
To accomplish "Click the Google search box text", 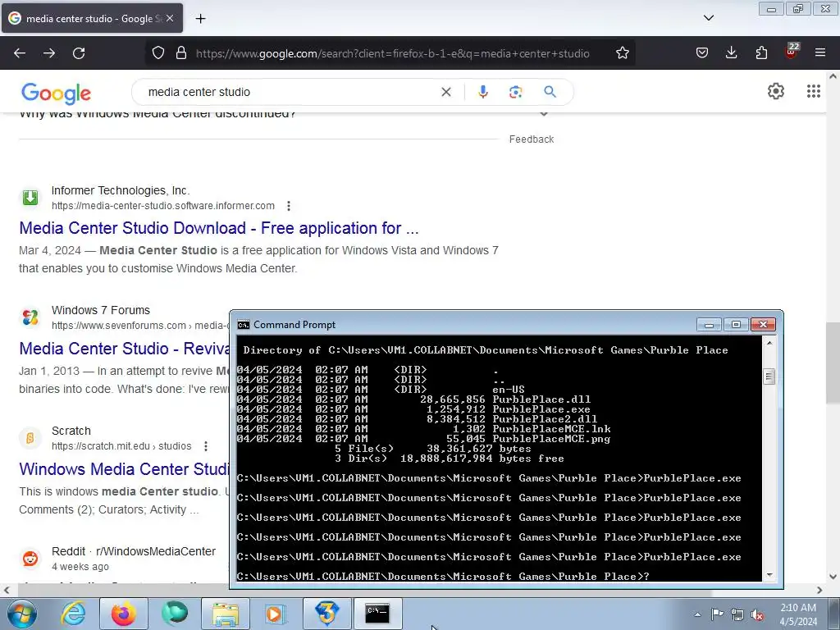I will (x=199, y=92).
